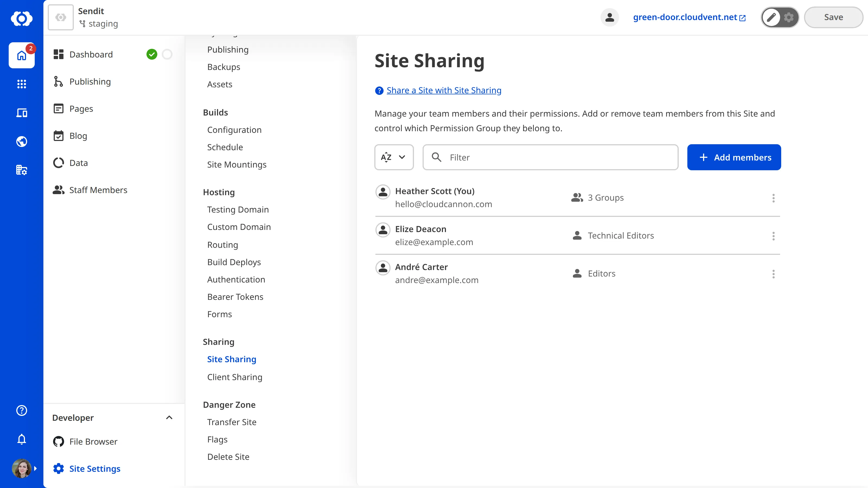868x488 pixels.
Task: Open Testing Domain settings
Action: click(x=238, y=210)
